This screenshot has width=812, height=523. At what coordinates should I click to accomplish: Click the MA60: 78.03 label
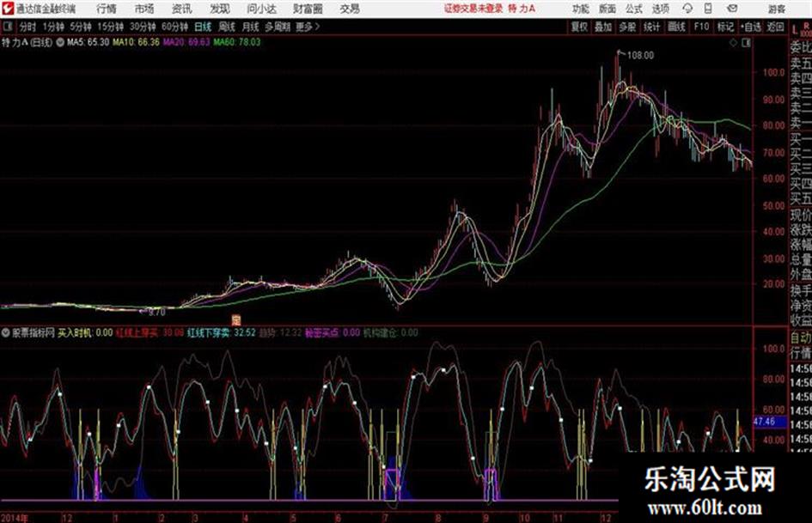tap(236, 42)
